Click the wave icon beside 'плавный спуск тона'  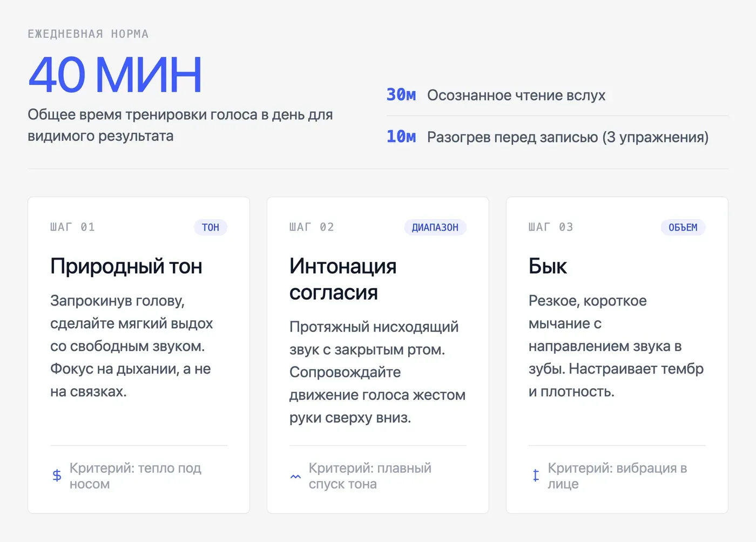pyautogui.click(x=295, y=476)
